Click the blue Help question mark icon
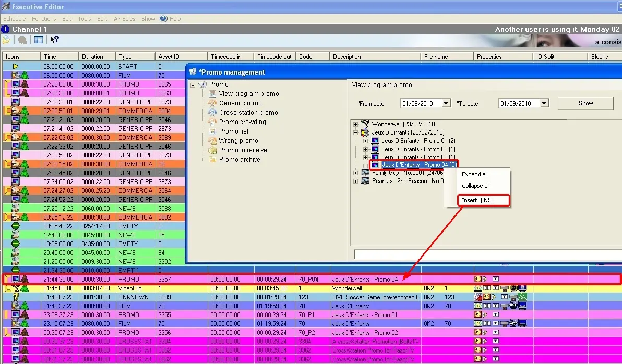Screen dimensions: 622x364 point(163,19)
